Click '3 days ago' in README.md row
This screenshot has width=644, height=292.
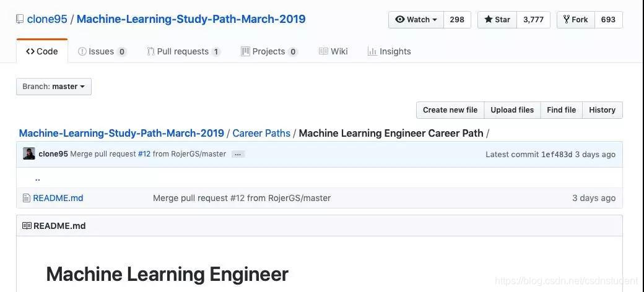pos(594,198)
